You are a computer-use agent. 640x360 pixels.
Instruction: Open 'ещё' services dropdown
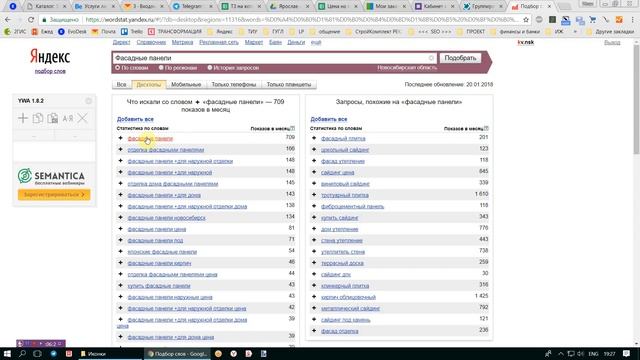tap(316, 42)
